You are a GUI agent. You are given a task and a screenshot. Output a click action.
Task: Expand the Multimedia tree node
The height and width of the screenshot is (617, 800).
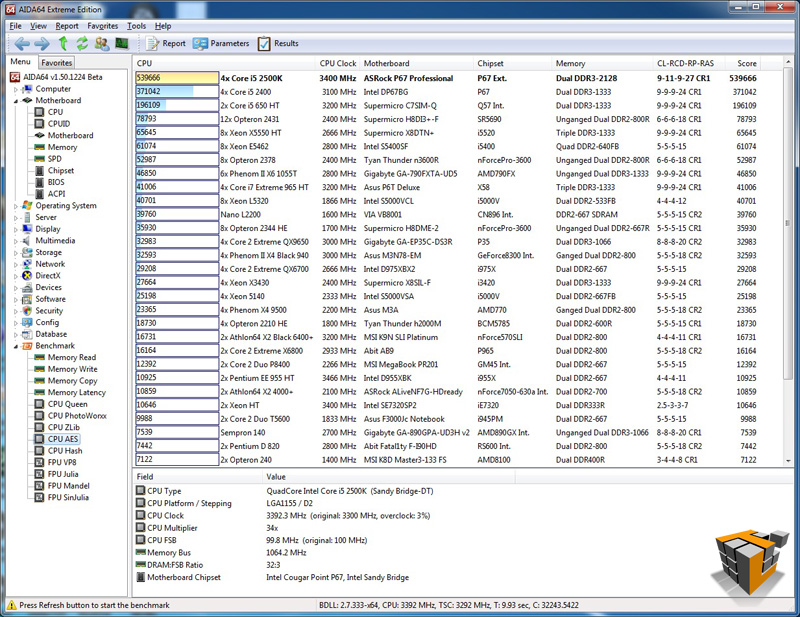[16, 241]
